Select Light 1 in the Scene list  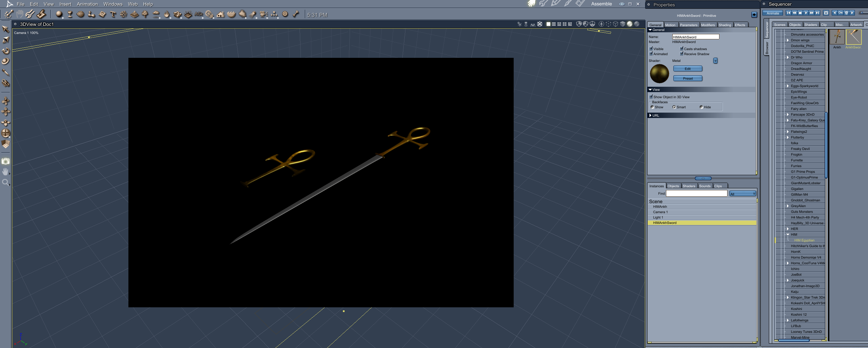702,217
